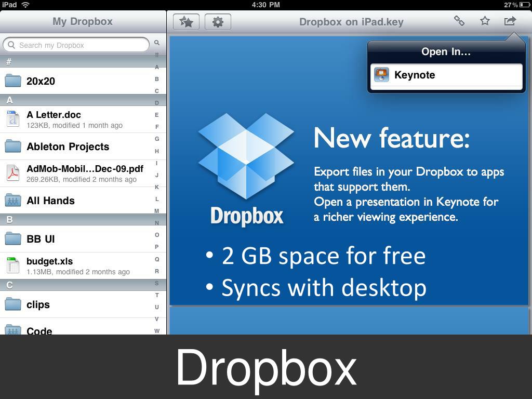Tap the "New feature:" slide heading
532x399 pixels.
pyautogui.click(x=392, y=138)
